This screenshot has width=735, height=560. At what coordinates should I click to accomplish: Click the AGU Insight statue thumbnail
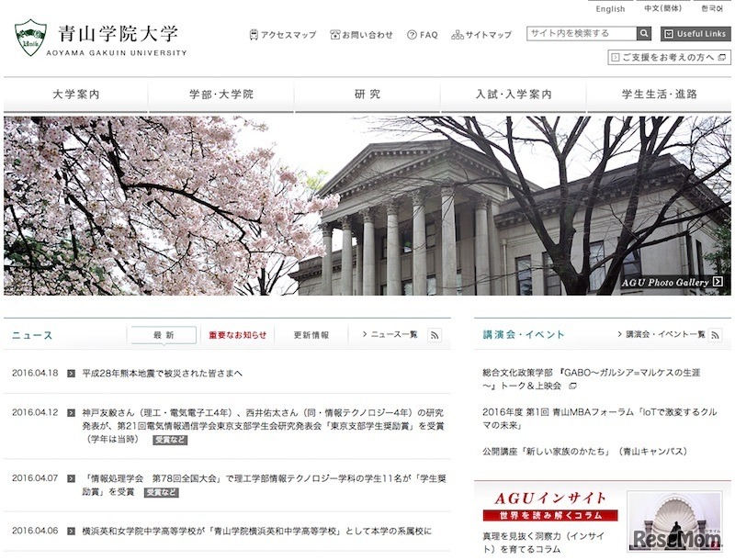click(x=674, y=521)
